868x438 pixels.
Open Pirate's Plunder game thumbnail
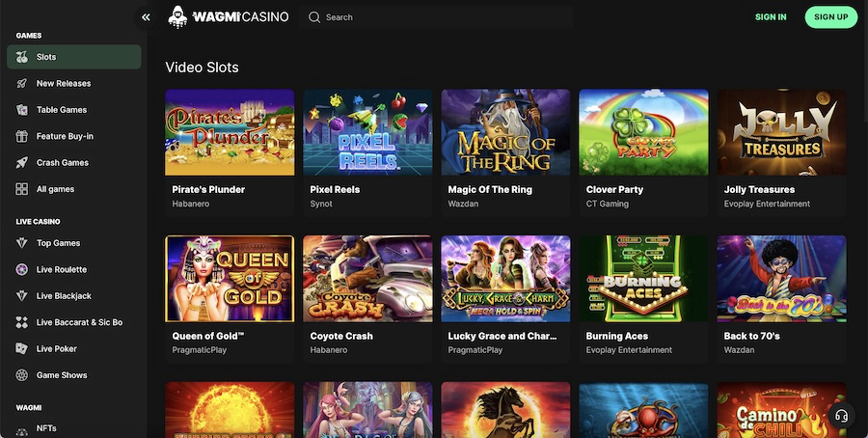(x=230, y=132)
